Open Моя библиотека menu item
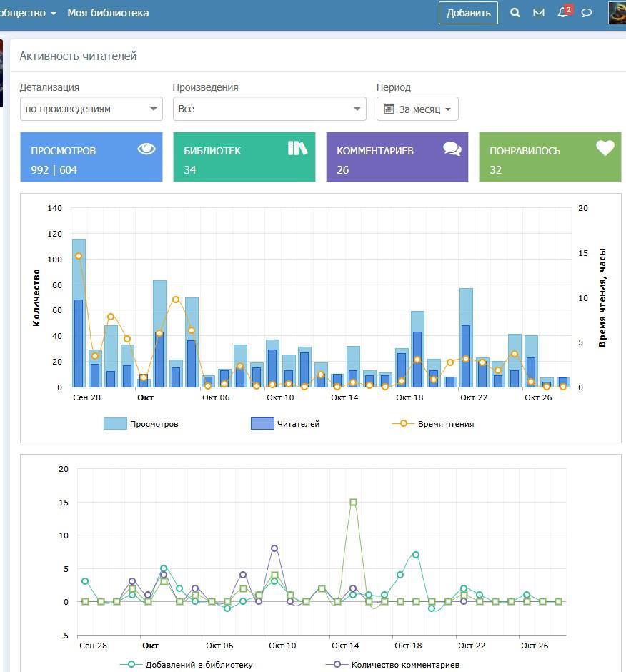Viewport: 626px width, 672px height. [108, 13]
